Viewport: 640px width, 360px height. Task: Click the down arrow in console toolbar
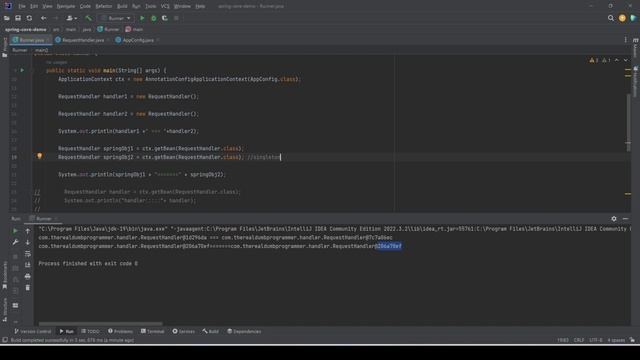click(27, 242)
